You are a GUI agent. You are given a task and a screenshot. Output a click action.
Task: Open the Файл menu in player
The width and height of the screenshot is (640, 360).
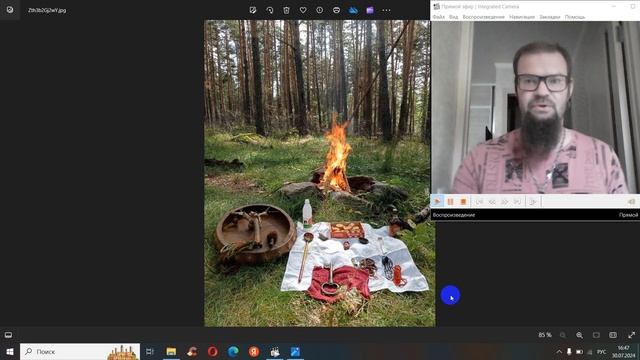439,17
